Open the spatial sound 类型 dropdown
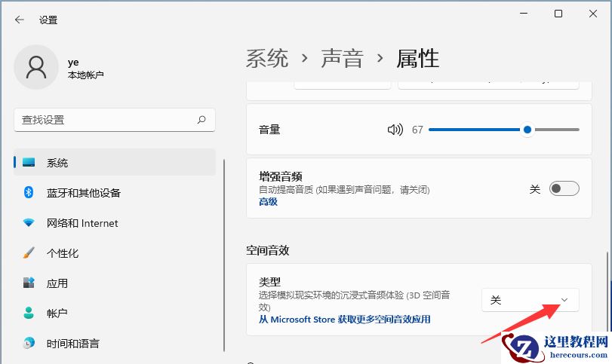612x364 pixels. pyautogui.click(x=531, y=300)
